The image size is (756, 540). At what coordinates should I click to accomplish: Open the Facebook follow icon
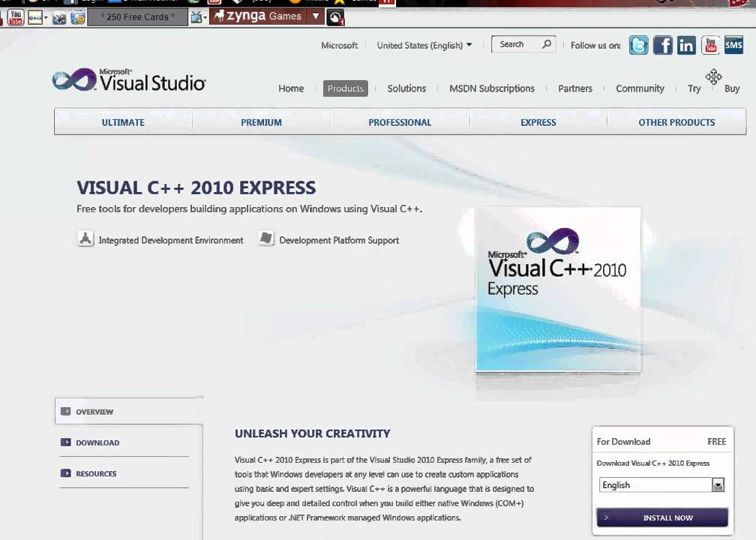tap(663, 45)
